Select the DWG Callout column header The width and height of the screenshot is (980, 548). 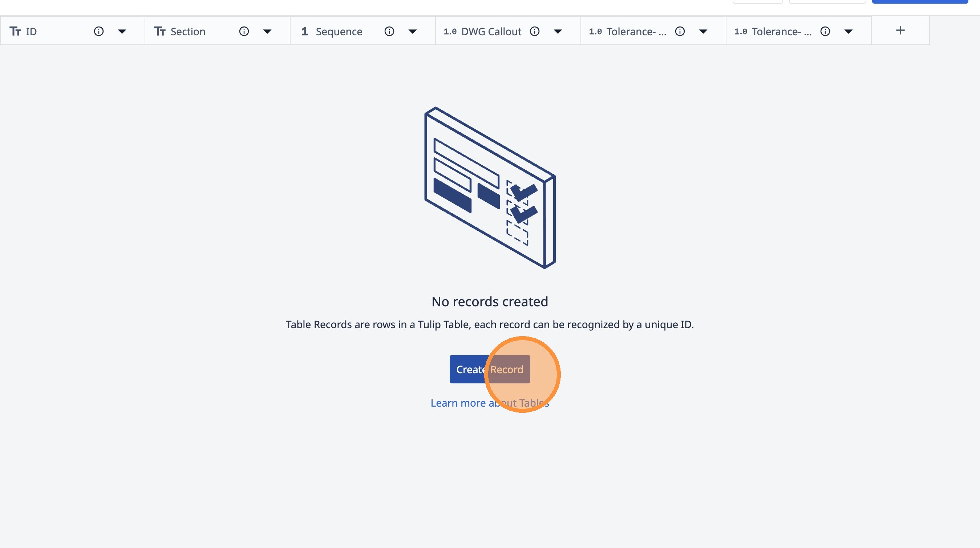tap(491, 32)
